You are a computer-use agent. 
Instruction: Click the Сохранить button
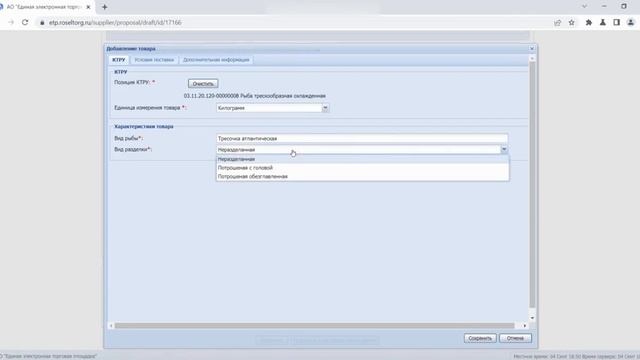click(x=480, y=338)
